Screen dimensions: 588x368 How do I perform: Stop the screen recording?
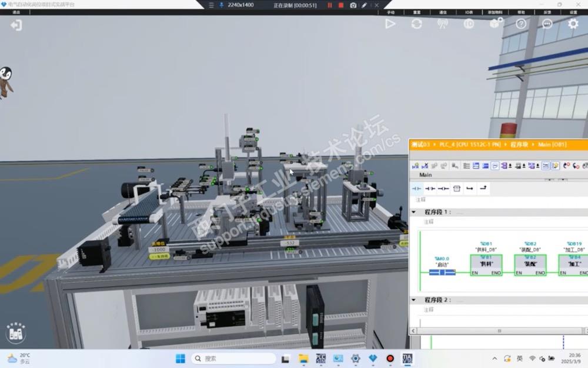(341, 5)
